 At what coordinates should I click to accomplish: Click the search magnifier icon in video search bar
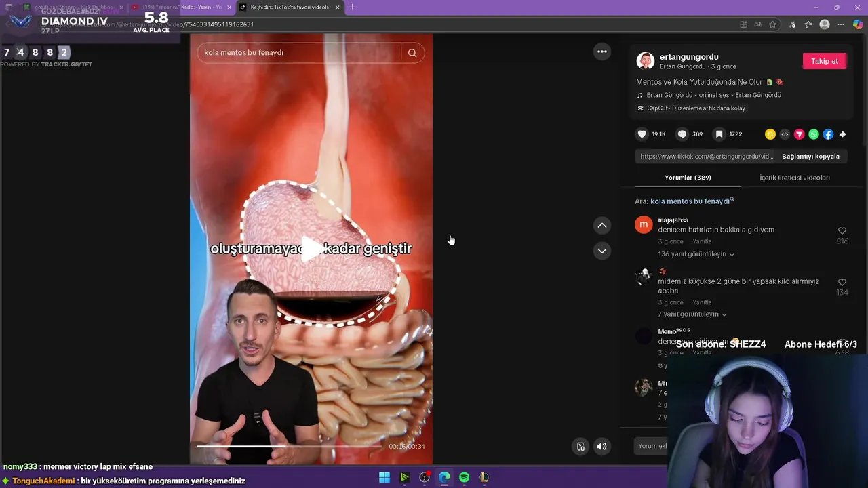412,53
